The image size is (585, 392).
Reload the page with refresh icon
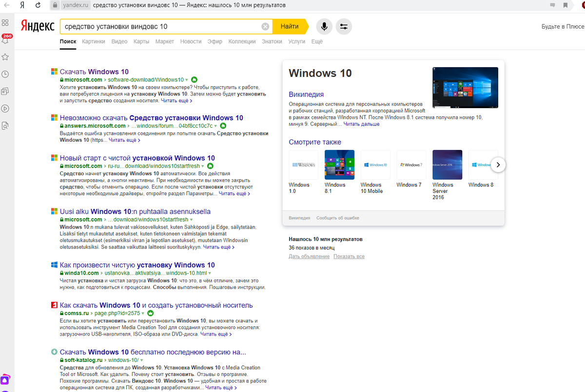[x=38, y=5]
